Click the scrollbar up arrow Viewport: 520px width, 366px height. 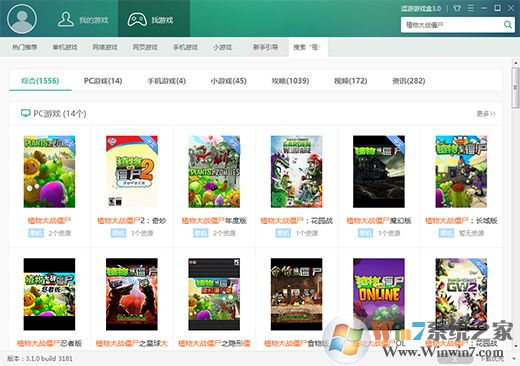coord(516,62)
